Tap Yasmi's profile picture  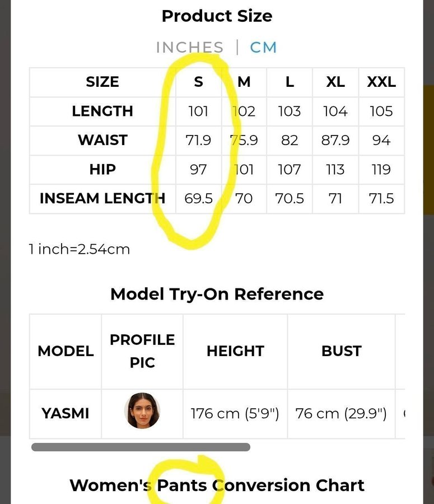[142, 410]
